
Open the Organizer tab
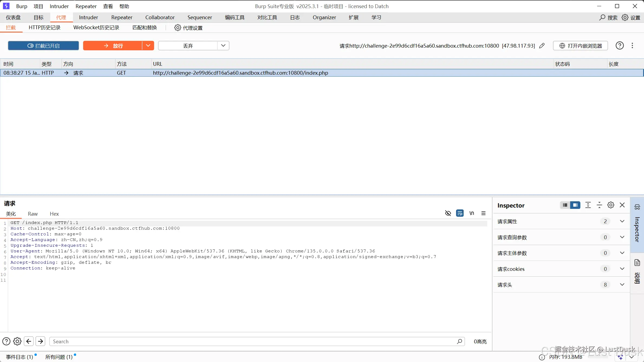click(x=324, y=18)
